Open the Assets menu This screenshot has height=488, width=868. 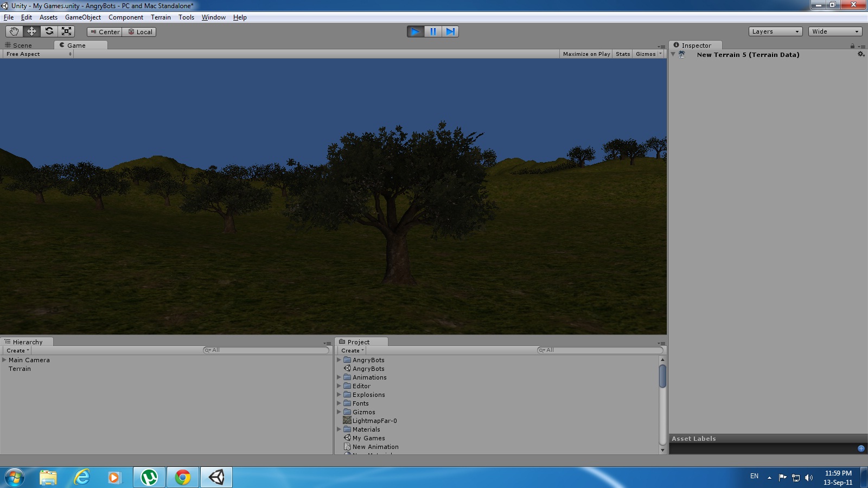[x=48, y=17]
